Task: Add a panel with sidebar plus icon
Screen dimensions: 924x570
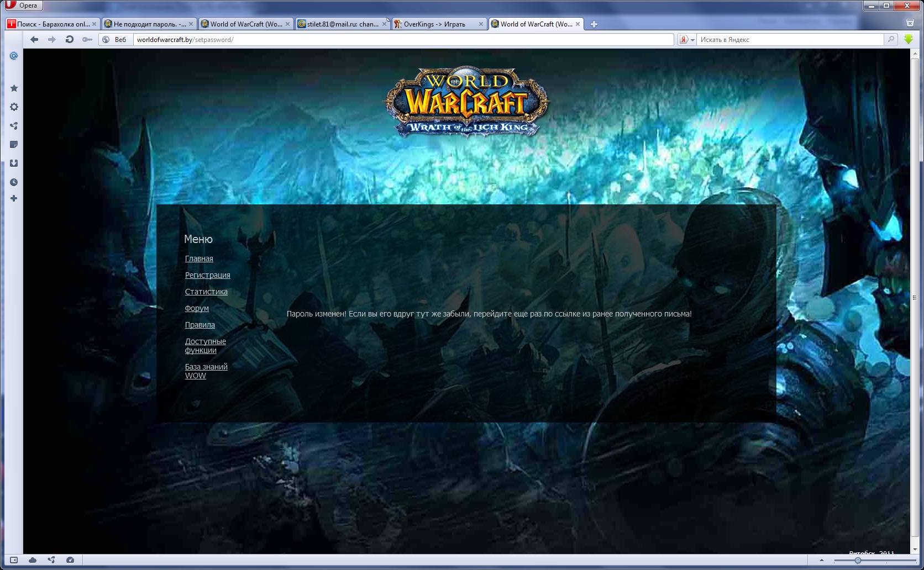Action: [x=14, y=198]
